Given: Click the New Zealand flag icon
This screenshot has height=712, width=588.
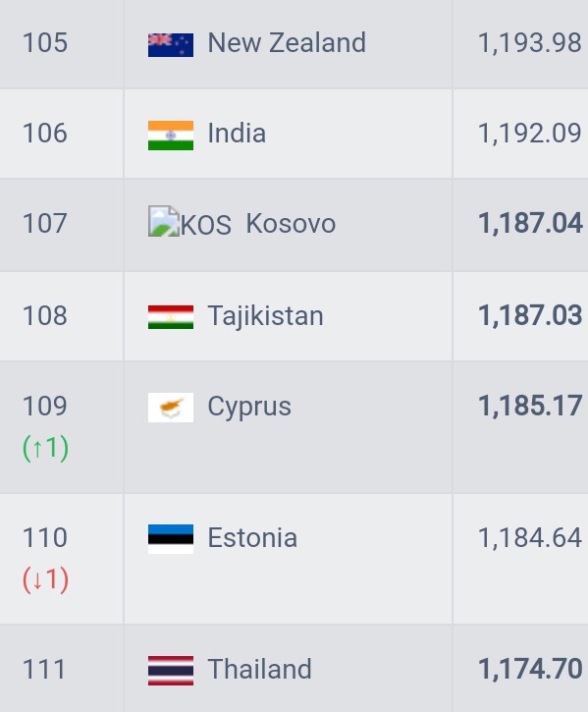Looking at the screenshot, I should [170, 44].
